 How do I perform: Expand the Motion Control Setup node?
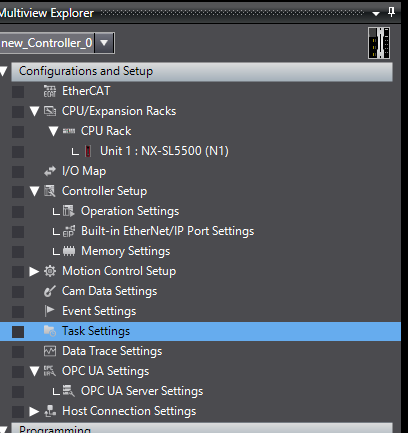tap(34, 271)
